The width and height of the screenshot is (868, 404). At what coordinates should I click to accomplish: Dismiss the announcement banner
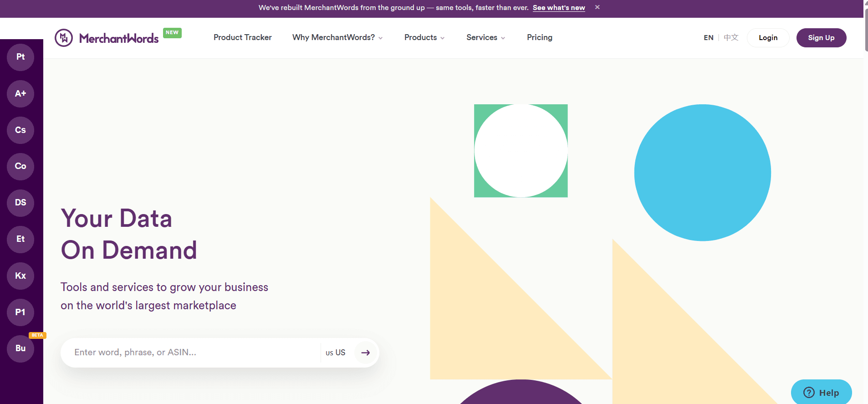tap(597, 7)
